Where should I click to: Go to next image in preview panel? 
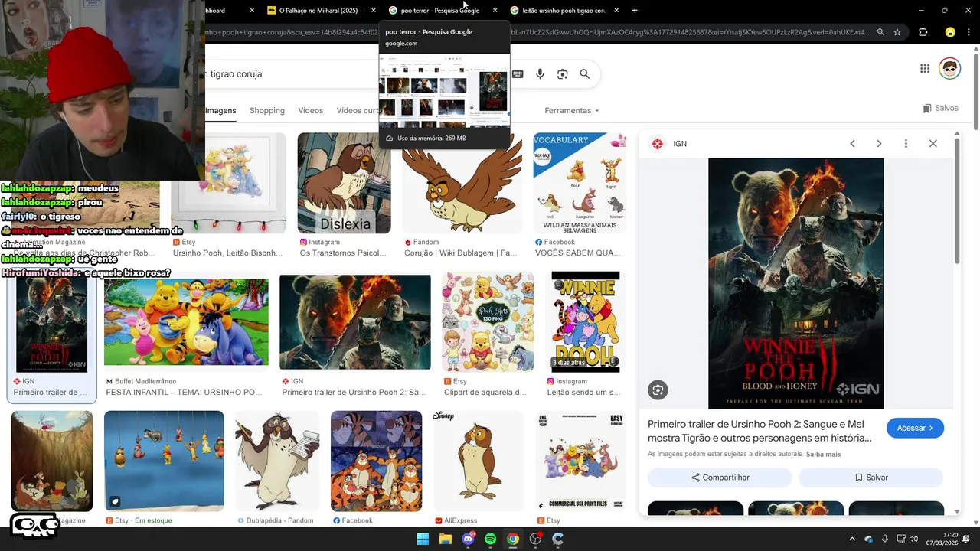[x=879, y=144]
